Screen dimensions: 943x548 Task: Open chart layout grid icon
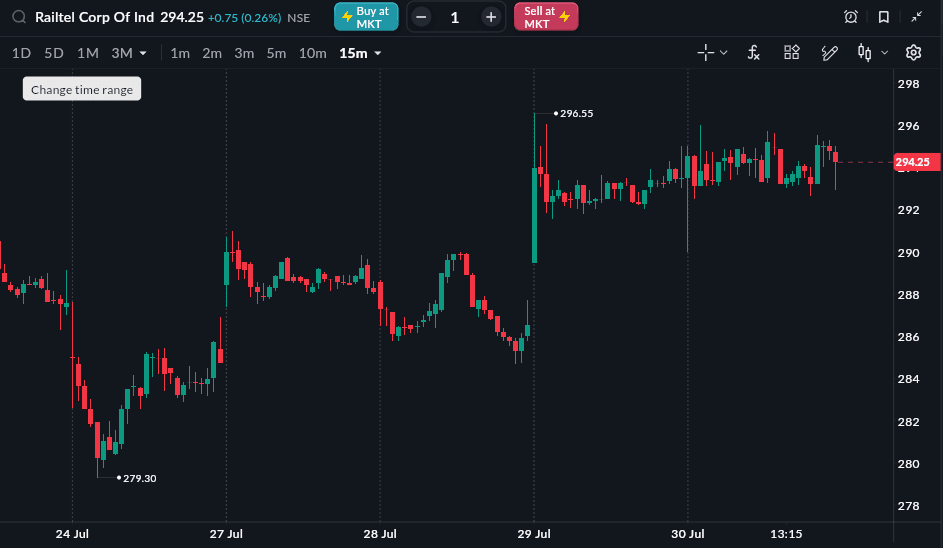791,52
